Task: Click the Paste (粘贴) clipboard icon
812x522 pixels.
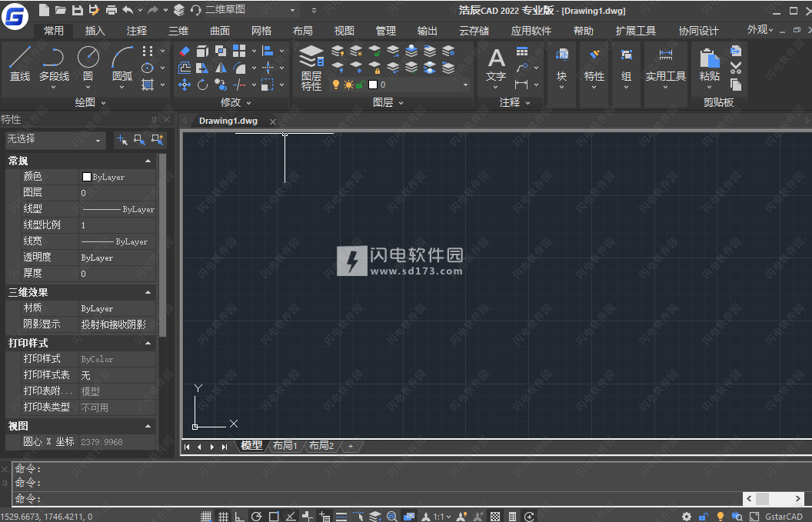Action: coord(710,65)
